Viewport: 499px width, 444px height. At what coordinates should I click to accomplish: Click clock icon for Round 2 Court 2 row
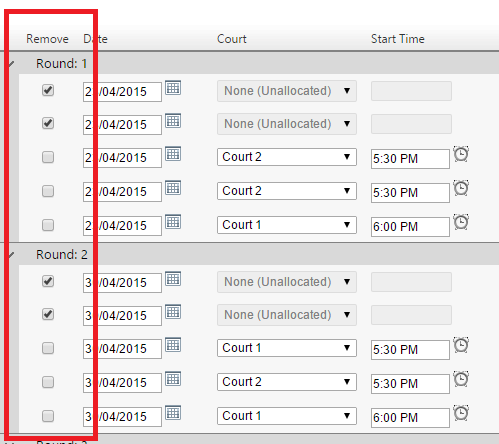pos(461,379)
